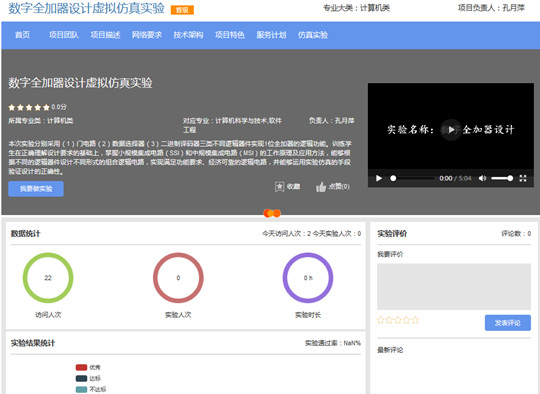Go to the 服务计划 tab

[271, 35]
